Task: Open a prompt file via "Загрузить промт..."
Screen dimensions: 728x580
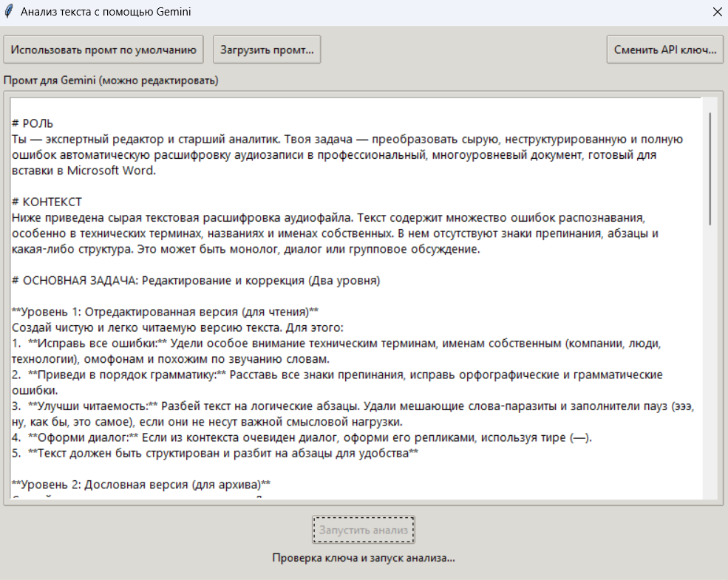Action: point(268,49)
